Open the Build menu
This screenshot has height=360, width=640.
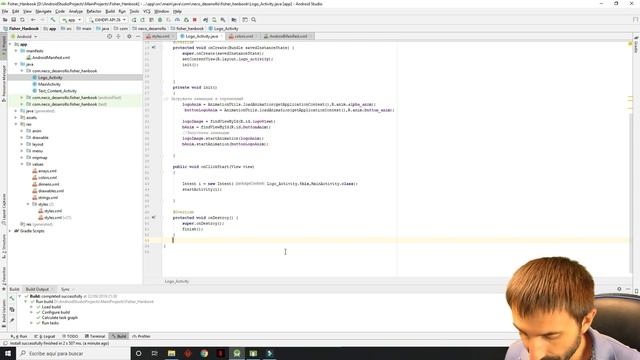pos(110,11)
